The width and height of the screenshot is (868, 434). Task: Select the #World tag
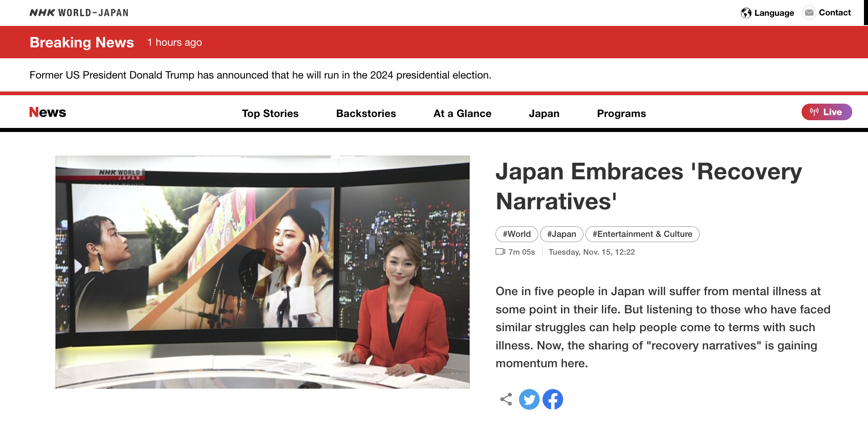(x=517, y=234)
